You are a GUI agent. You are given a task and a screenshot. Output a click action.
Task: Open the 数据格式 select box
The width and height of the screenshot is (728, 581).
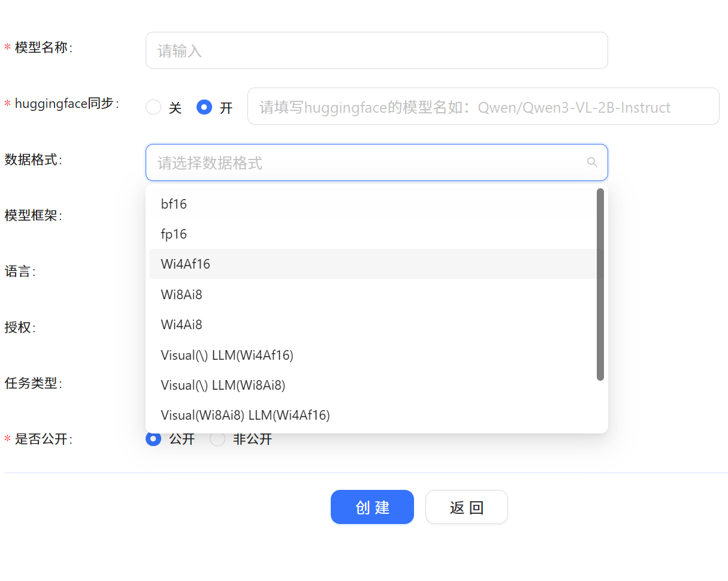[377, 162]
